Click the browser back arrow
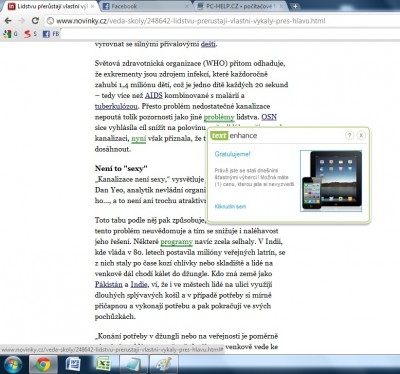 point(8,21)
